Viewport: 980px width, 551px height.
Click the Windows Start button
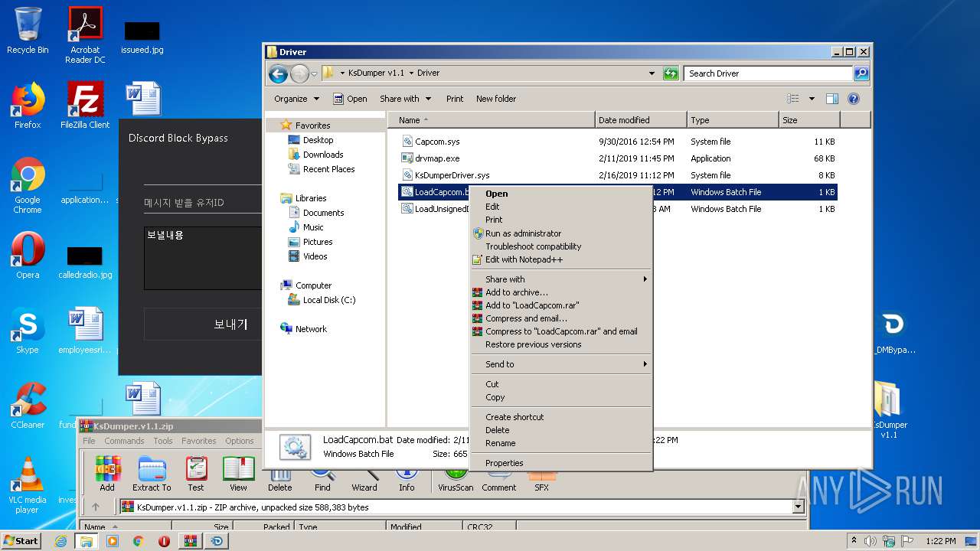point(21,541)
